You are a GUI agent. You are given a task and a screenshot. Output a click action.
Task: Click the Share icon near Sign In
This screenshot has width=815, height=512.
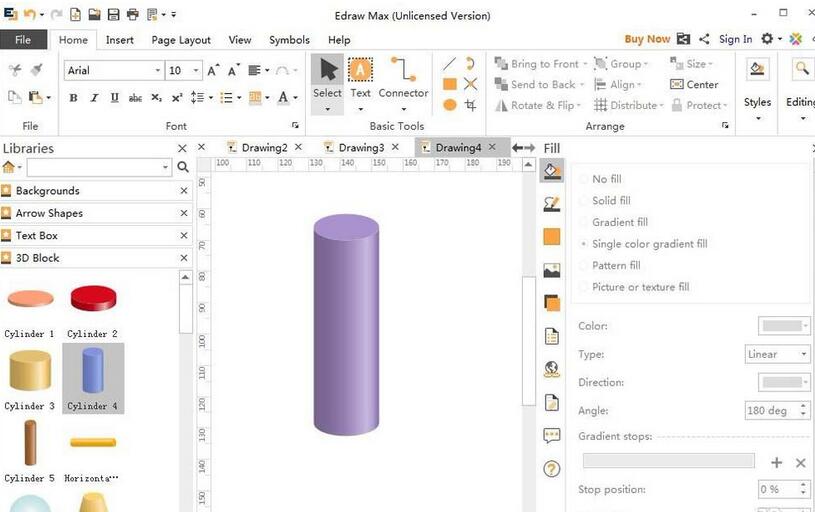[704, 39]
